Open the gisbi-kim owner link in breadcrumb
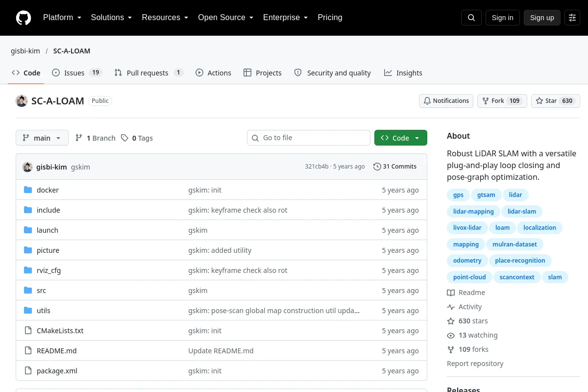 tap(25, 51)
